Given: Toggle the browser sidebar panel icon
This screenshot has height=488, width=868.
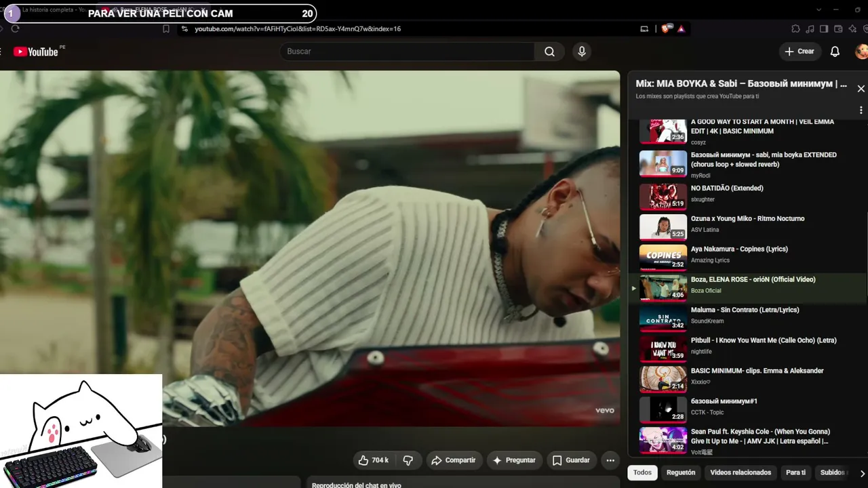Looking at the screenshot, I should [x=824, y=28].
